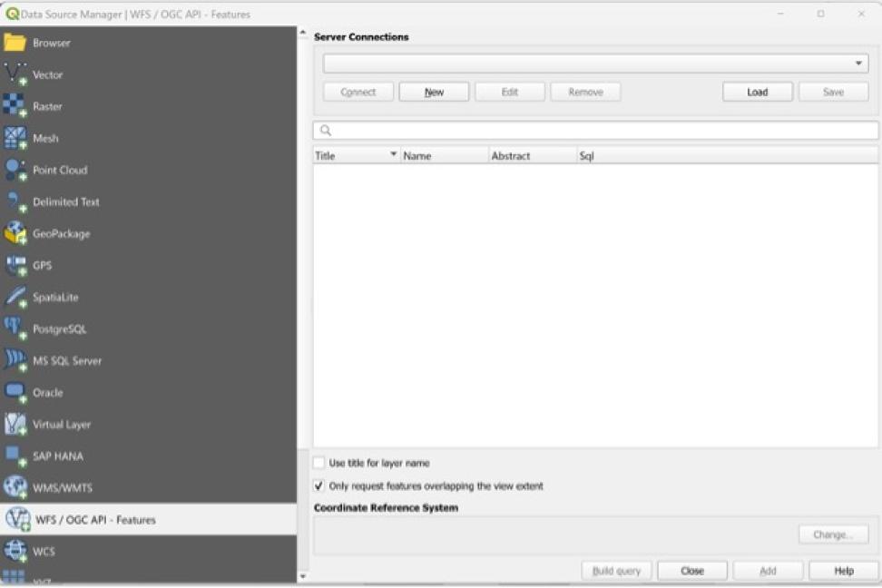Click the Edit connection button
Image resolution: width=882 pixels, height=588 pixels.
click(510, 92)
